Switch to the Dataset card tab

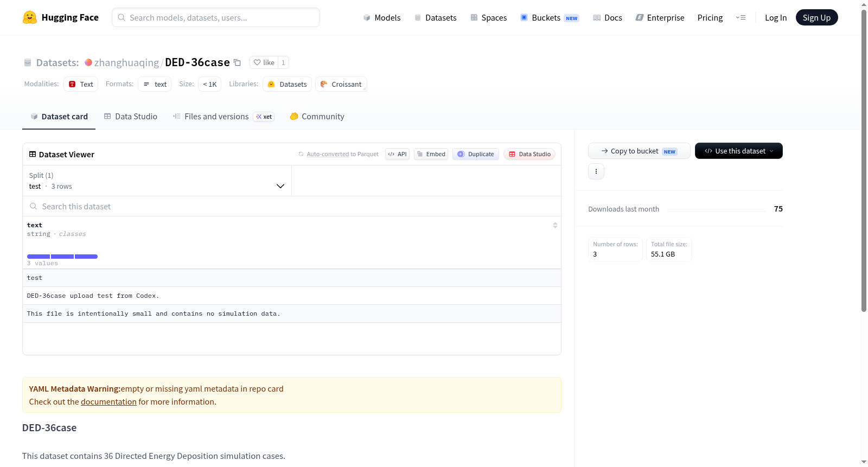point(59,117)
